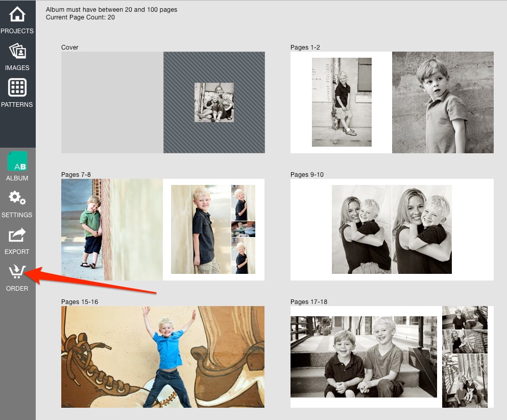Click the Export share icon
Screen dimensions: 507x420
click(x=17, y=235)
